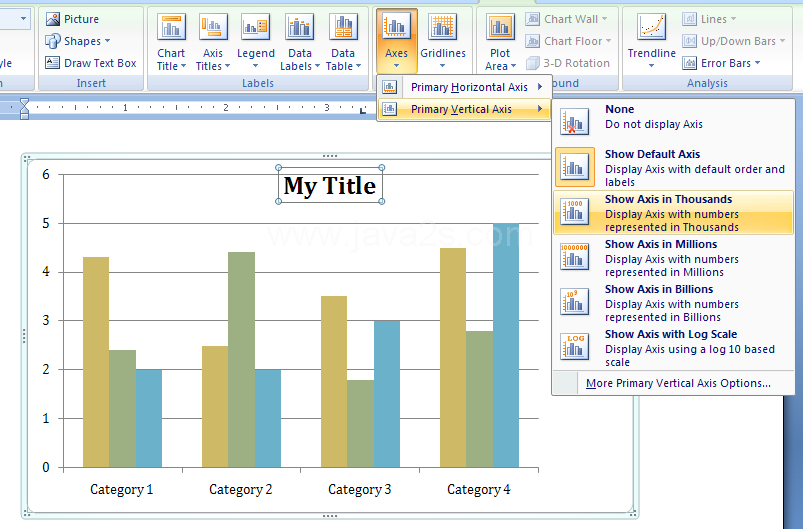Open the Lines dropdown
803x529 pixels.
tap(709, 19)
